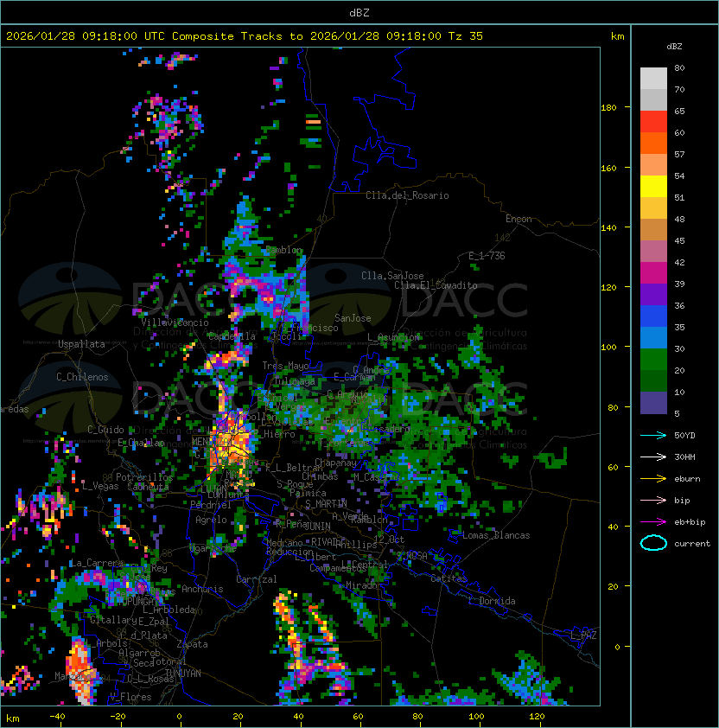Click the 'Clla.El_Cavadito' map label
The height and width of the screenshot is (728, 719).
point(436,285)
